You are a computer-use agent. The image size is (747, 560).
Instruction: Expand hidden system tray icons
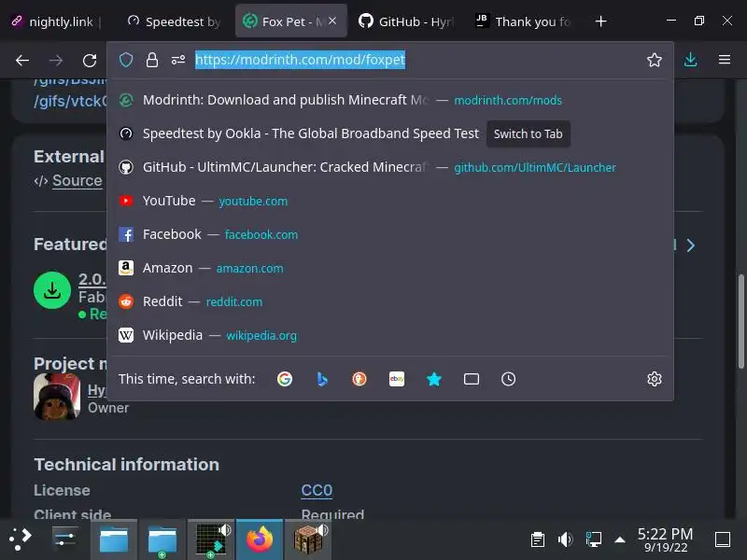[x=620, y=539]
